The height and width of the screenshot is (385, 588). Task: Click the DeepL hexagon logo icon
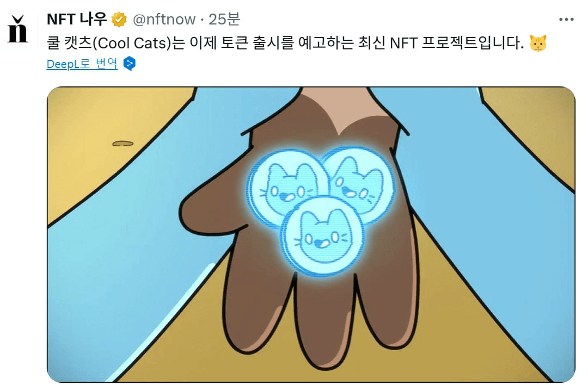130,64
